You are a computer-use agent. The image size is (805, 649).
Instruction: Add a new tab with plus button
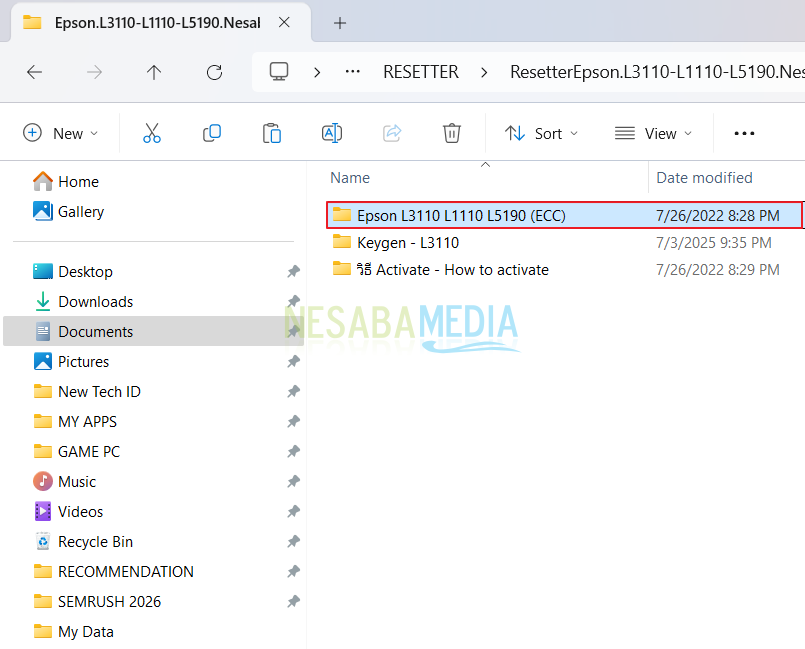(x=340, y=22)
